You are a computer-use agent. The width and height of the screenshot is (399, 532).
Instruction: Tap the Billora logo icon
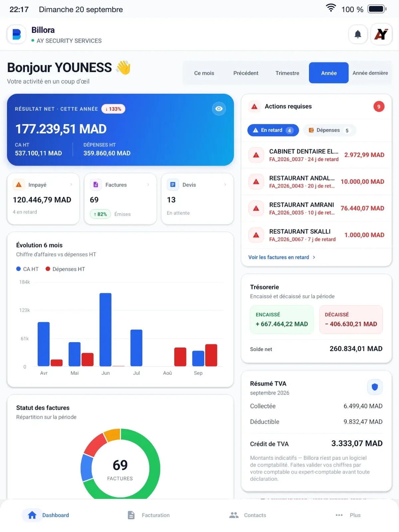(x=17, y=34)
